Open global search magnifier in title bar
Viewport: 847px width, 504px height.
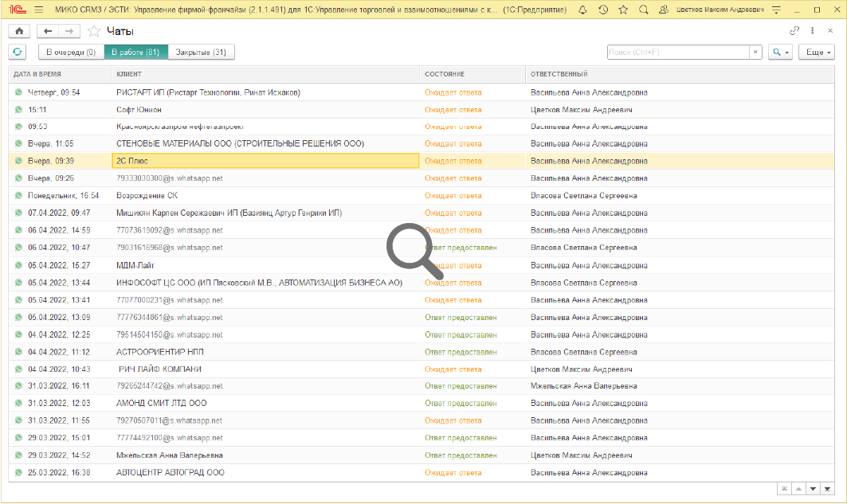click(643, 10)
